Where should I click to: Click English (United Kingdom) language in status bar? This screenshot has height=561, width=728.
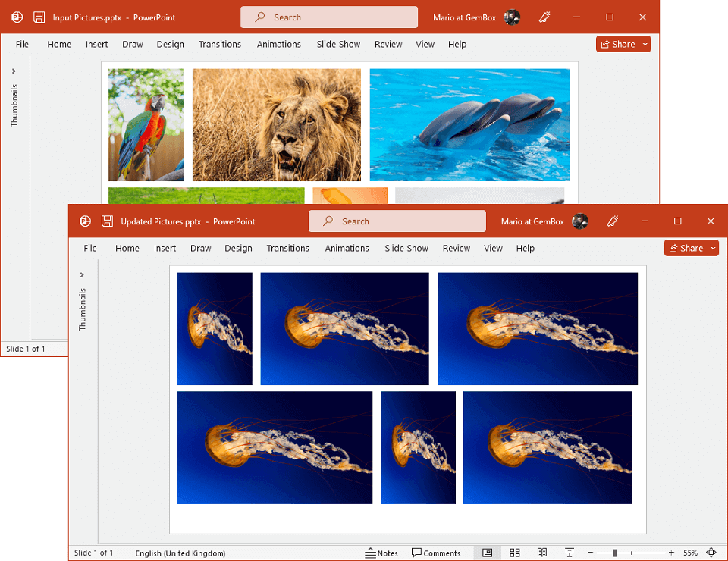click(180, 553)
